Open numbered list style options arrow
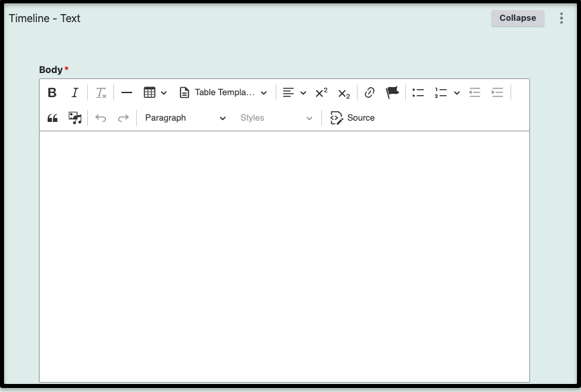 (457, 92)
